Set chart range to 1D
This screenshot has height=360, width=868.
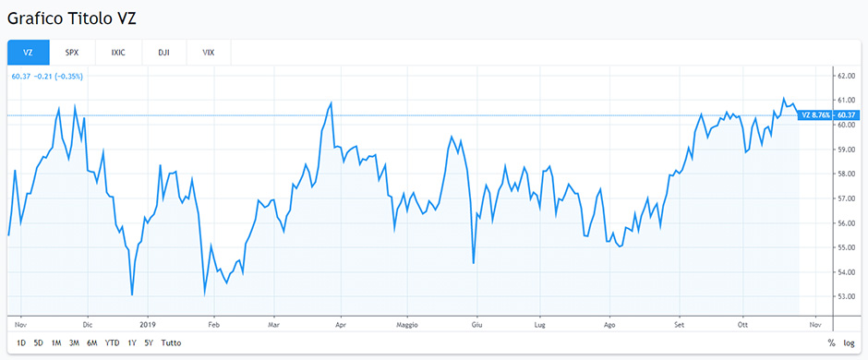(21, 342)
